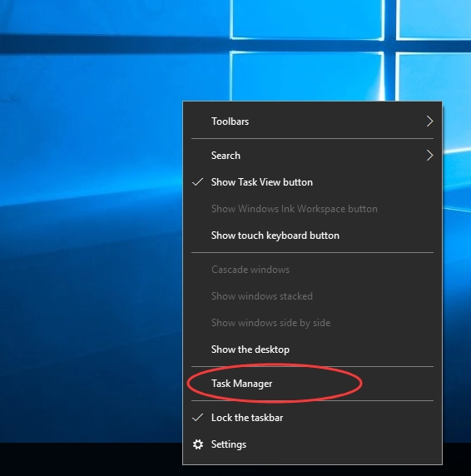
Task: Launch Task Manager from the menu
Action: 312,384
